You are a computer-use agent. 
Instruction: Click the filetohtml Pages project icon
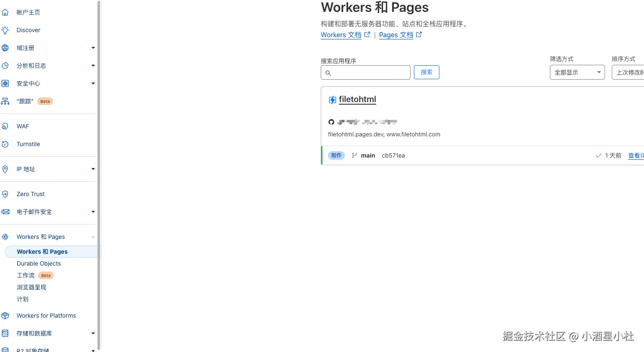(x=333, y=100)
